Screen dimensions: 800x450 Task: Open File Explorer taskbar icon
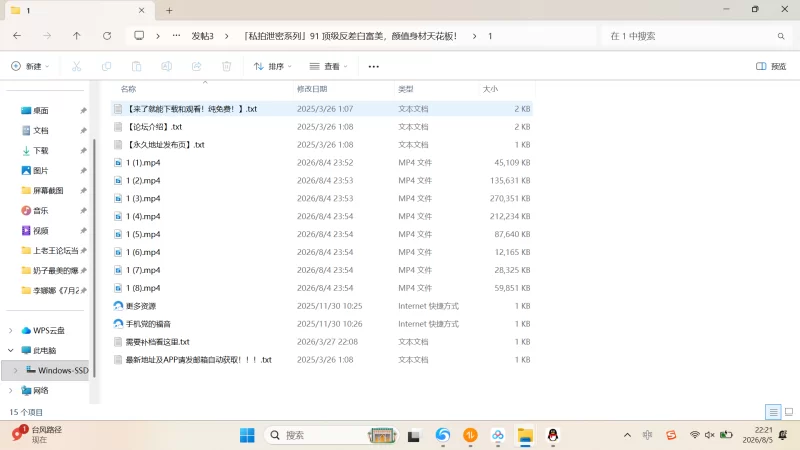tap(525, 435)
